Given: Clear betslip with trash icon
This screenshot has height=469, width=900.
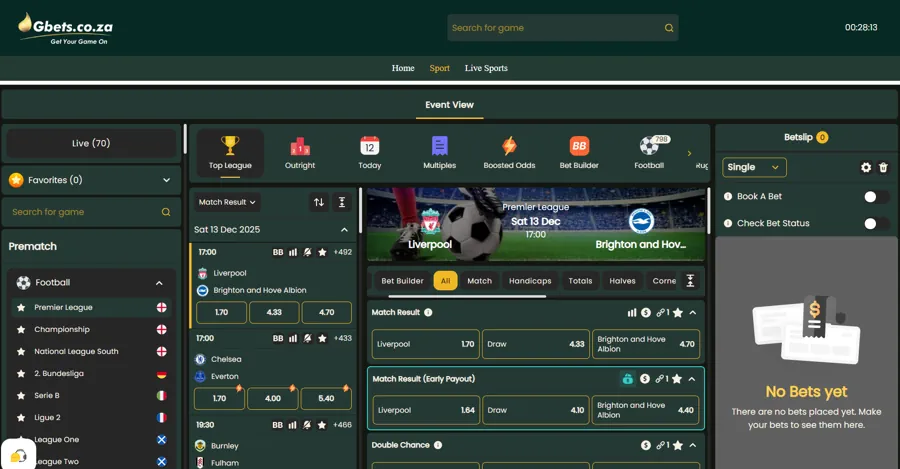Looking at the screenshot, I should 883,168.
